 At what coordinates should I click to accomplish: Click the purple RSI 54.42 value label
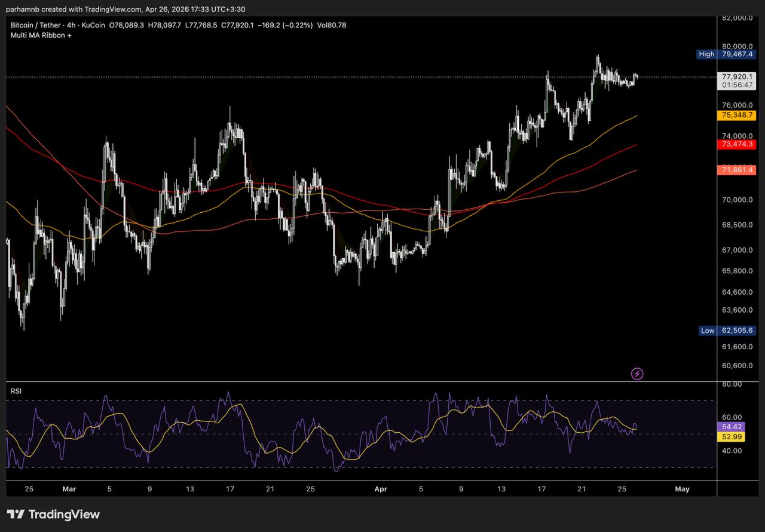tap(732, 427)
